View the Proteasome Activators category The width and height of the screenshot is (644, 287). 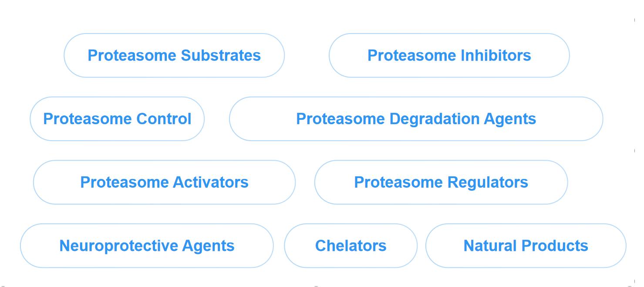(x=164, y=182)
